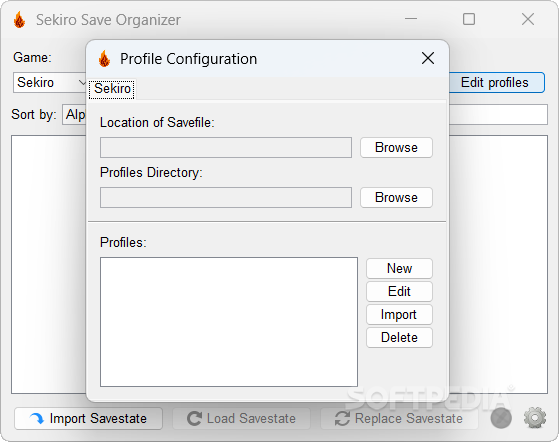Browse for Profiles Directory
The image size is (559, 442).
coord(396,197)
